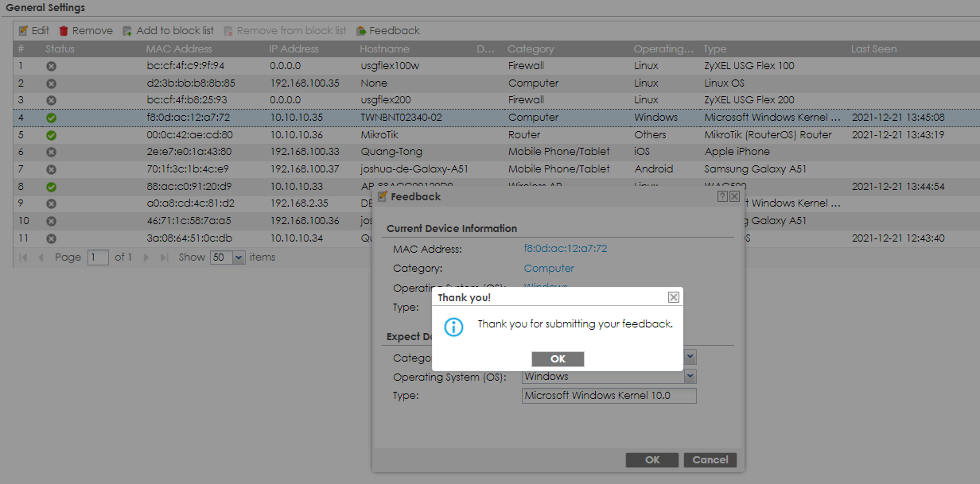Select IP address 192.168.100.35
Screen dimensions: 980x484
(305, 83)
